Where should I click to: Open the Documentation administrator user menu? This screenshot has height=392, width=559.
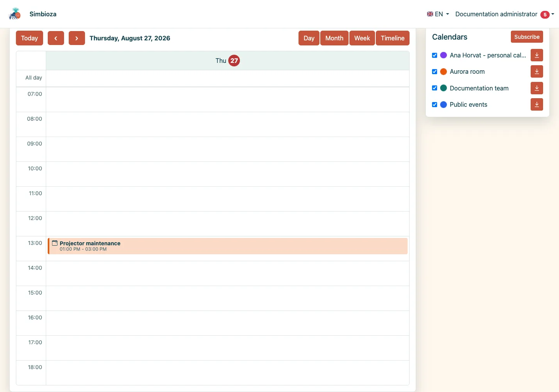coord(505,14)
